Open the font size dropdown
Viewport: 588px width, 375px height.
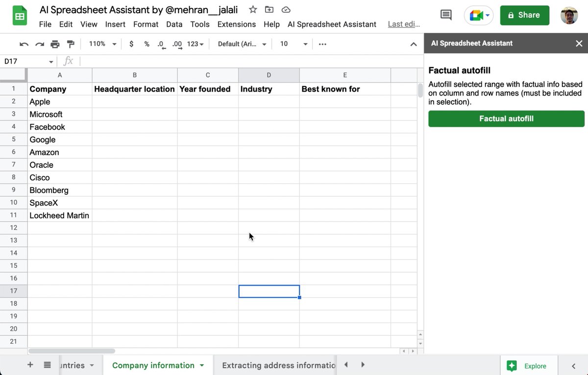coord(294,44)
